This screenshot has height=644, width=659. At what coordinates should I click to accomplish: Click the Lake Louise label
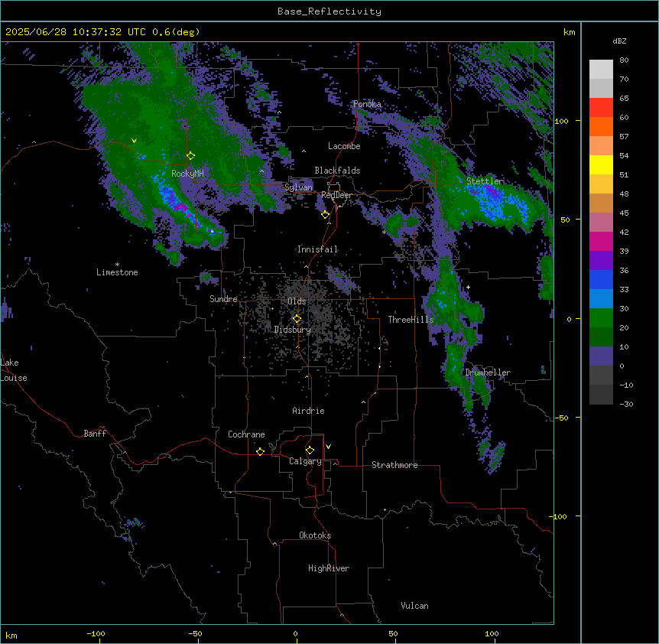[12, 370]
